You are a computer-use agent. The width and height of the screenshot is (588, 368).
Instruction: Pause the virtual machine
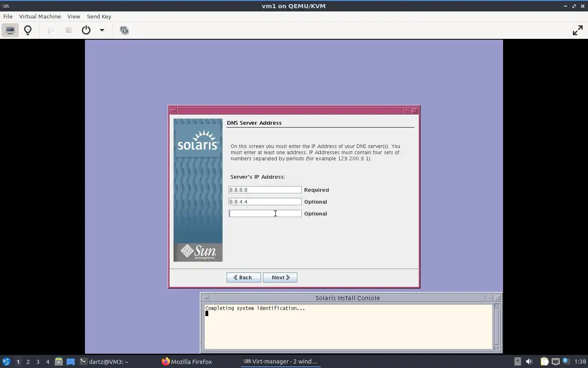click(68, 30)
